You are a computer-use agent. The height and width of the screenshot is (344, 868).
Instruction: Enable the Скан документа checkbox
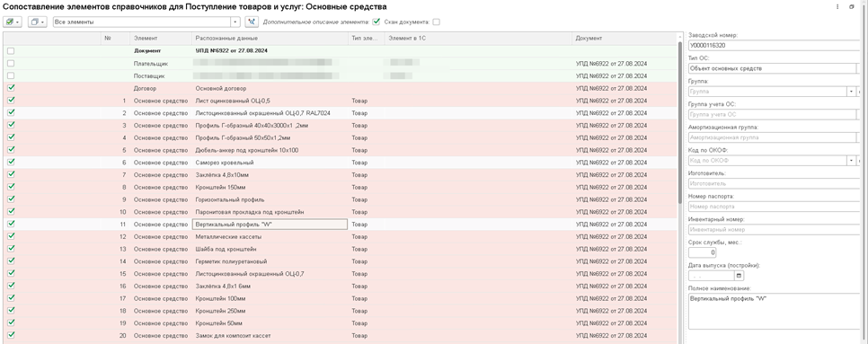pos(436,22)
